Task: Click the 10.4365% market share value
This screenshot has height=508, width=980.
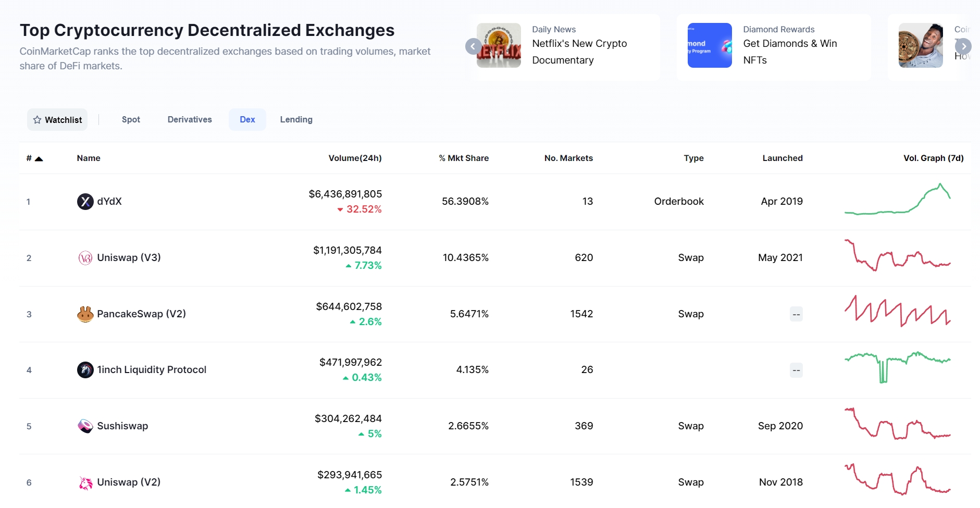Action: click(466, 258)
